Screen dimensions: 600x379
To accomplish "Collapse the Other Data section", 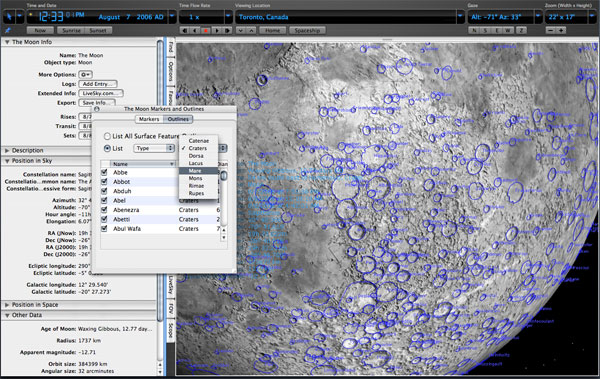I will click(7, 315).
